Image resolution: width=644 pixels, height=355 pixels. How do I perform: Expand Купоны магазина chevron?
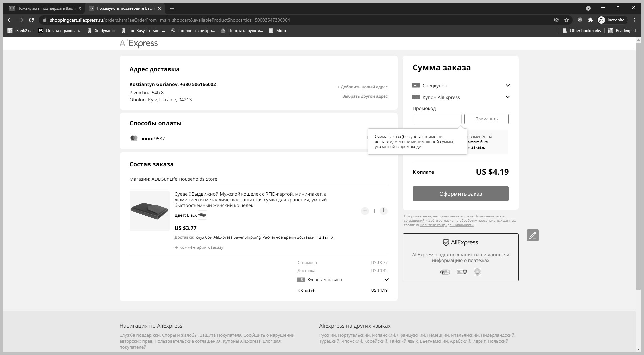[386, 280]
